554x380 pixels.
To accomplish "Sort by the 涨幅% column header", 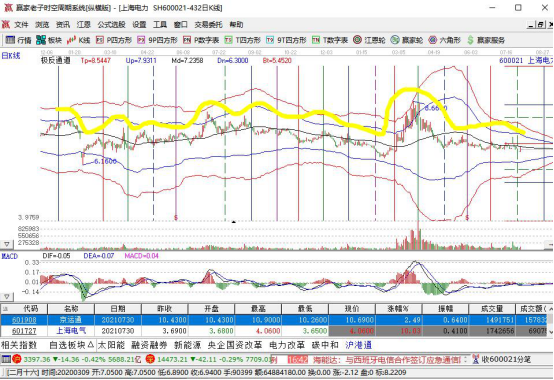I will pyautogui.click(x=398, y=309).
